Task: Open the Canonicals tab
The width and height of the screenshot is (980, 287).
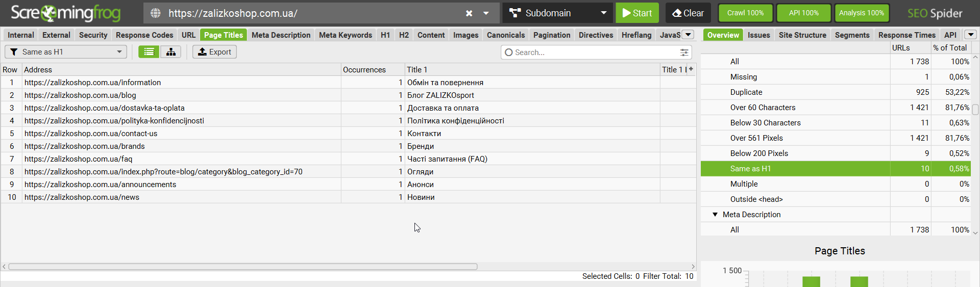Action: [506, 35]
